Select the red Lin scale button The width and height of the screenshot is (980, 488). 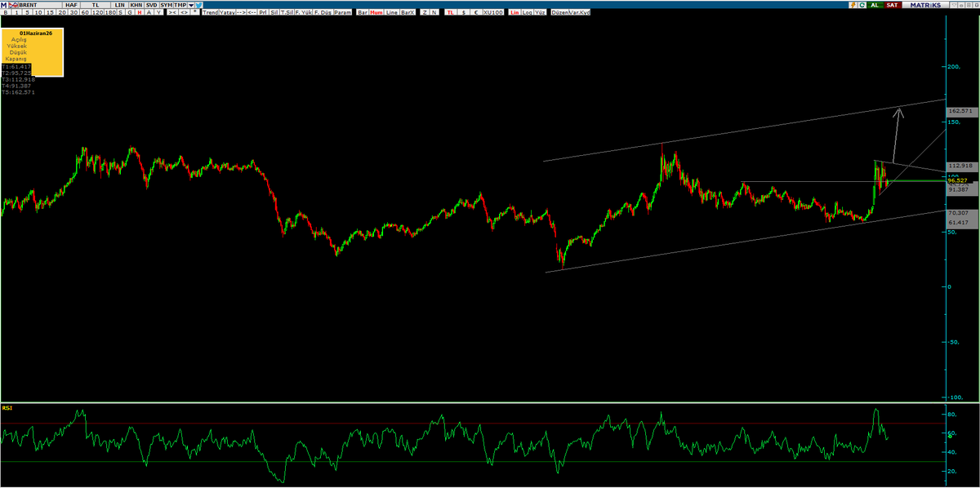pos(514,12)
